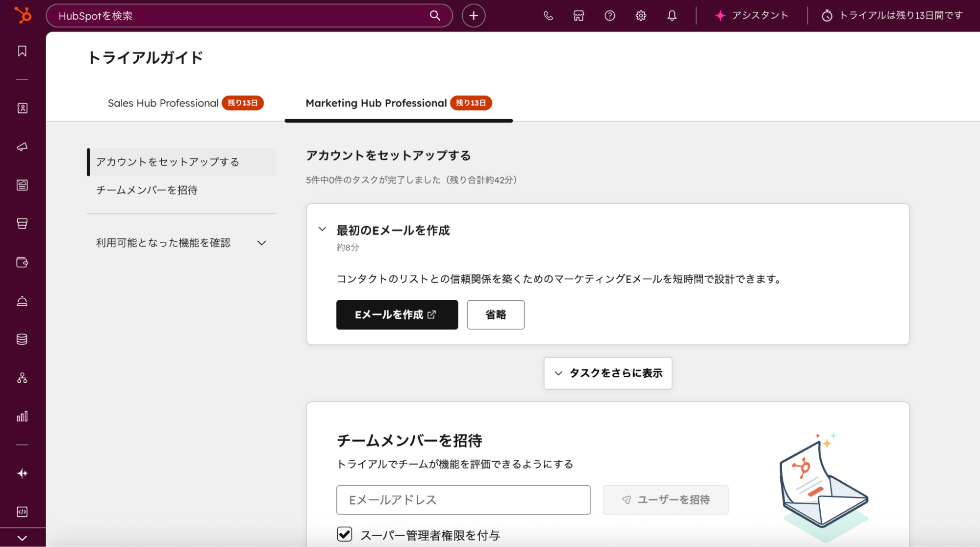Open the bookmarks icon in sidebar

coord(22,51)
